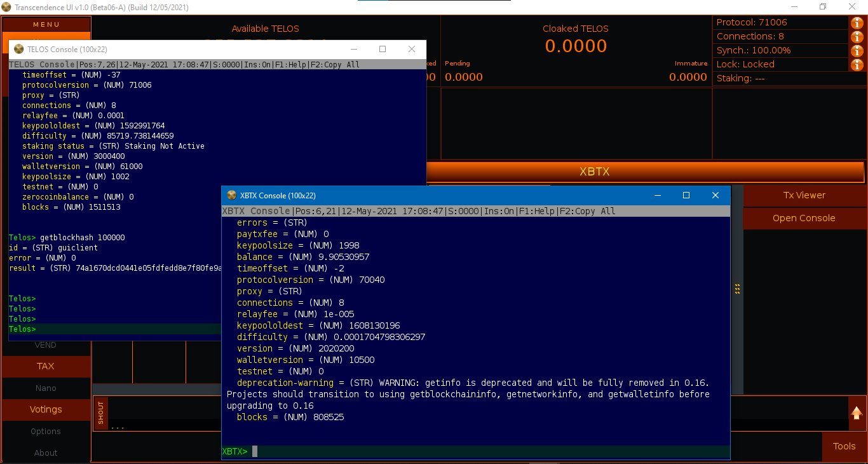This screenshot has height=464, width=868.
Task: Click the XBTX console command input line
Action: click(x=475, y=451)
